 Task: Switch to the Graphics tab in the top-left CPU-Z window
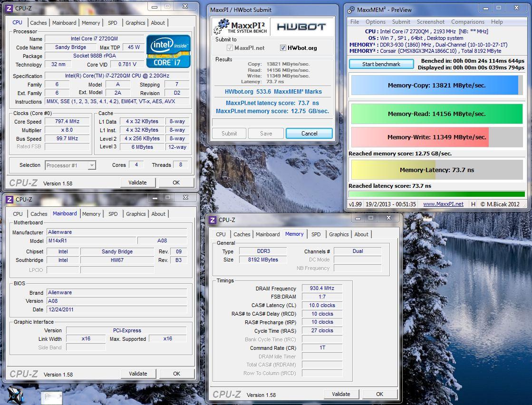(x=135, y=23)
